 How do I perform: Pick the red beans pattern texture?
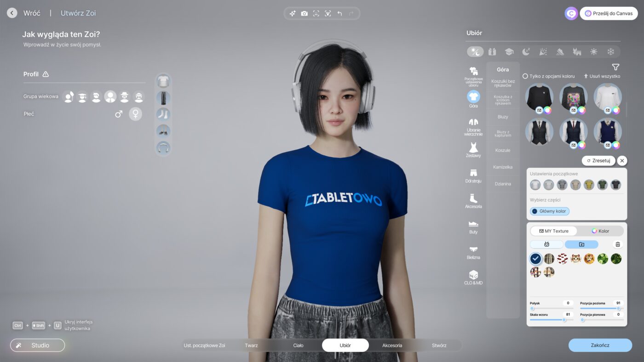click(562, 259)
